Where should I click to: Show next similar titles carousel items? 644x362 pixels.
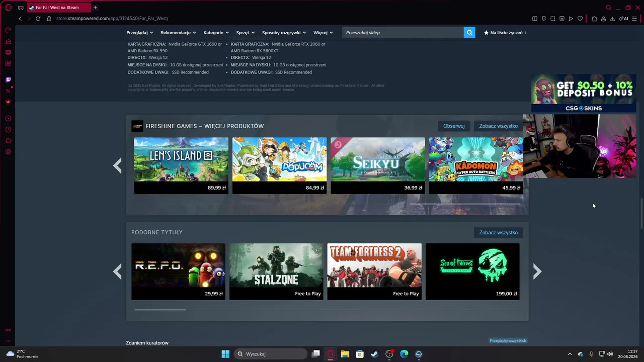(x=537, y=272)
